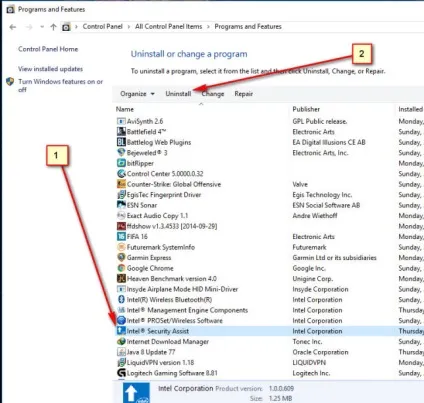Click the Intel Management Engine Components icon
Screen dimensions: 424x403
coord(121,310)
